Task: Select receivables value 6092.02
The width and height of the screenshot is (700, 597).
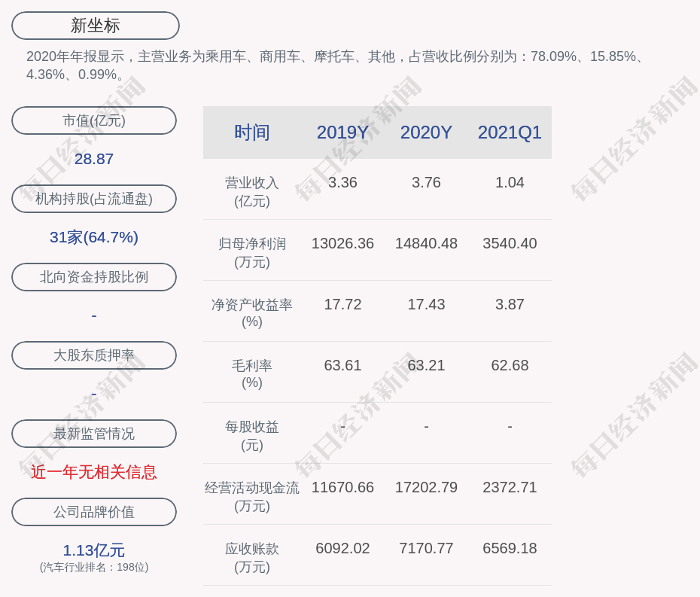Action: pyautogui.click(x=342, y=548)
